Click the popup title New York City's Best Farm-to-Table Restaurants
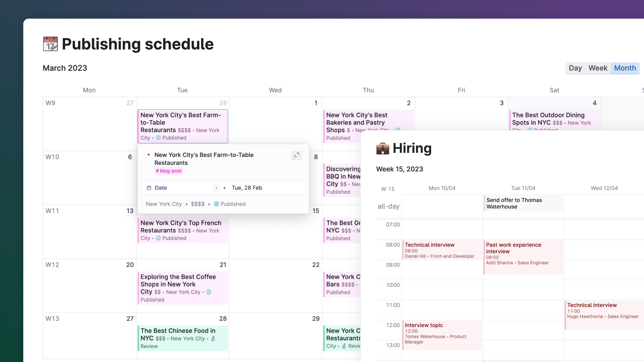The image size is (644, 362). (204, 159)
